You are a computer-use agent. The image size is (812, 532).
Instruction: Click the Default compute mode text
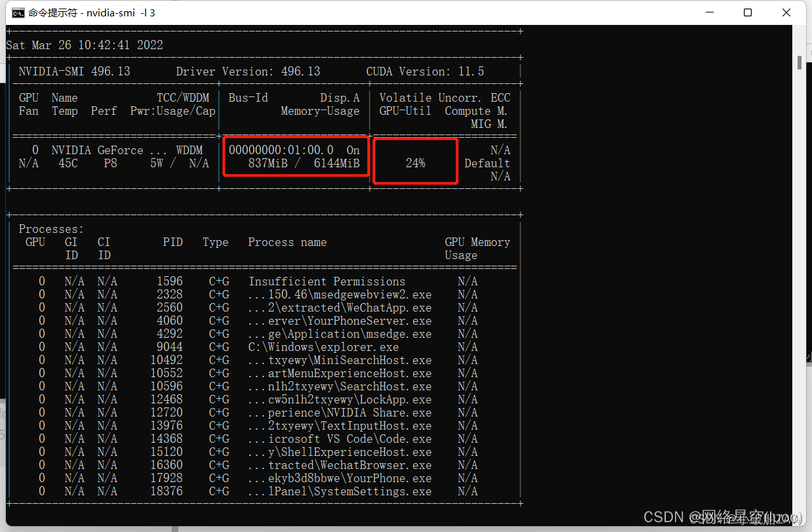coord(488,163)
